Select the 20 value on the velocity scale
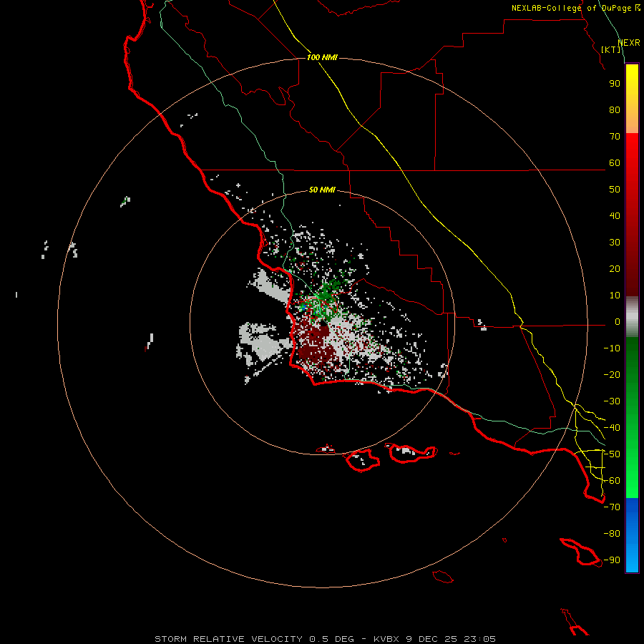644x644 pixels. [x=615, y=269]
